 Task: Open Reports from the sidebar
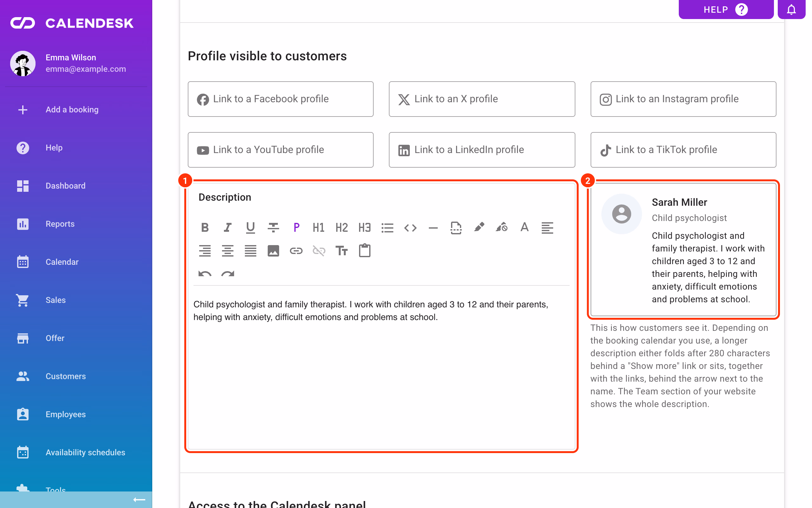point(76,224)
